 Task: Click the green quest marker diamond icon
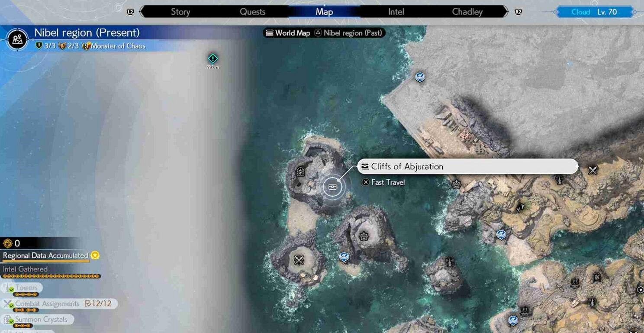[x=213, y=58]
